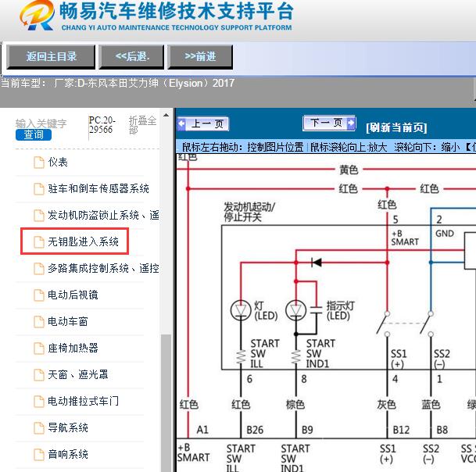
Task: Click the START SW ILL label inside switch box
Action: coord(265,354)
